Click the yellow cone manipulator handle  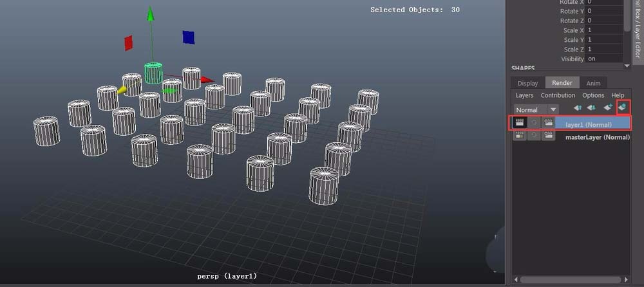[x=122, y=90]
